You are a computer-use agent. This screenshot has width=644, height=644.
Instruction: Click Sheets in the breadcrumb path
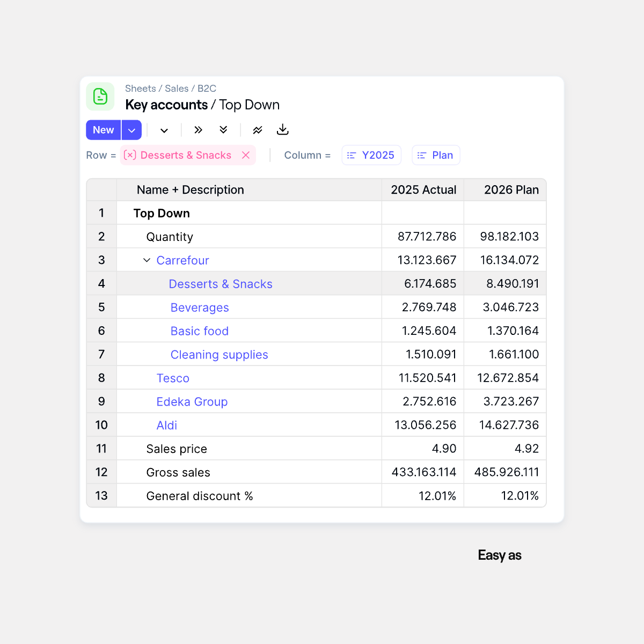click(x=140, y=89)
